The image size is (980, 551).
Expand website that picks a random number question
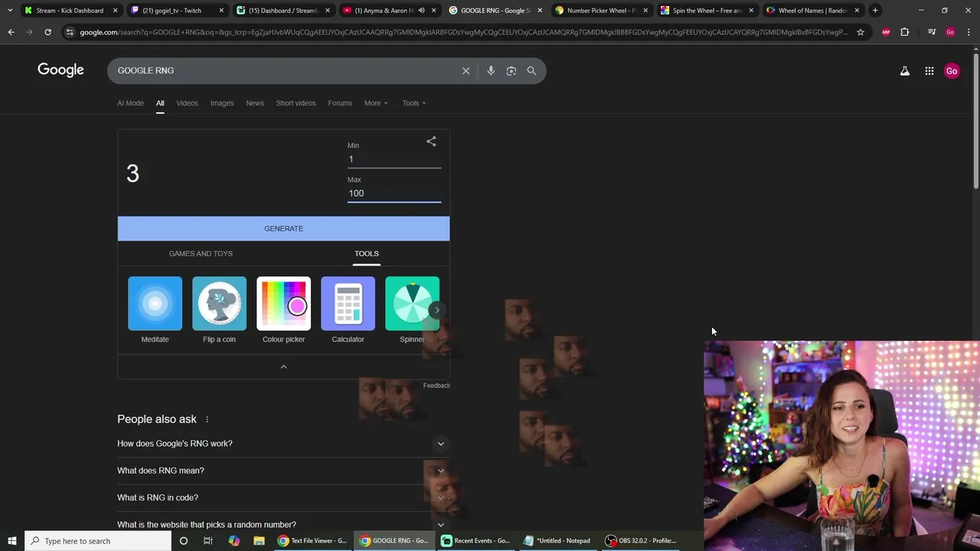point(283,525)
